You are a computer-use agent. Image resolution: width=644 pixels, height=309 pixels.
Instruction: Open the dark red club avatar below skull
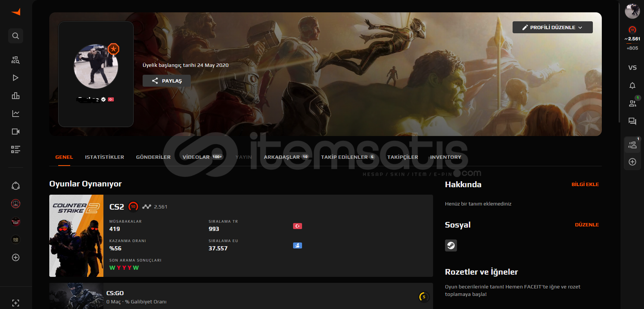click(16, 222)
